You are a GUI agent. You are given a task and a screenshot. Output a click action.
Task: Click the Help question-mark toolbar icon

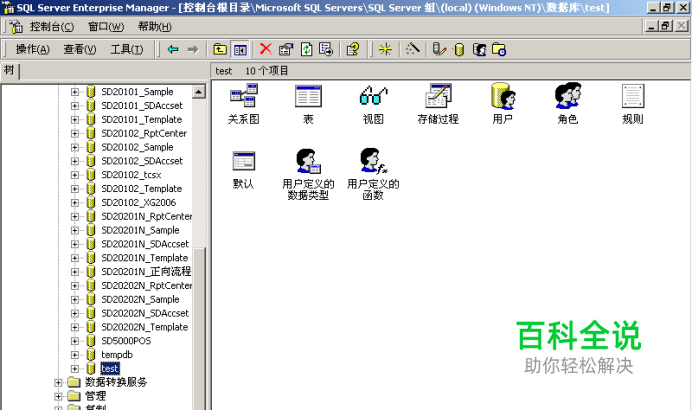tap(353, 49)
